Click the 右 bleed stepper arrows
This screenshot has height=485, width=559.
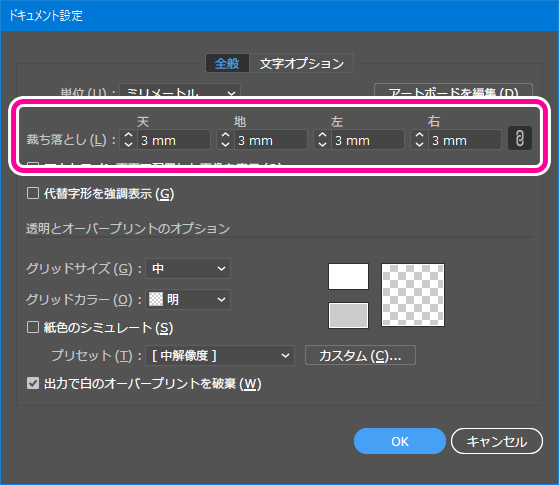pos(419,139)
